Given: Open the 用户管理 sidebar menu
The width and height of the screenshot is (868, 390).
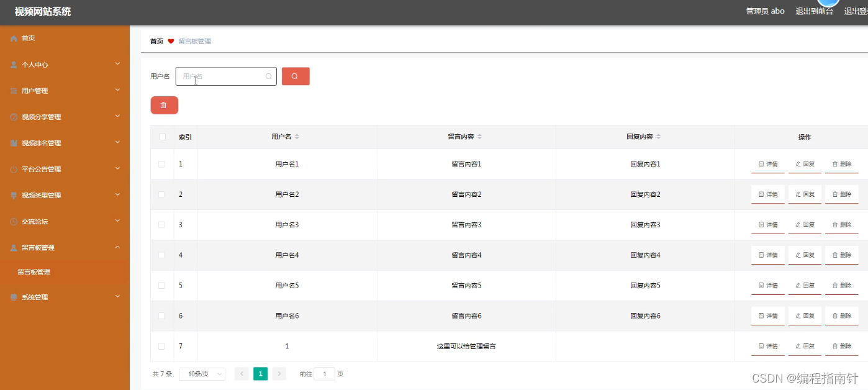Looking at the screenshot, I should click(x=65, y=91).
